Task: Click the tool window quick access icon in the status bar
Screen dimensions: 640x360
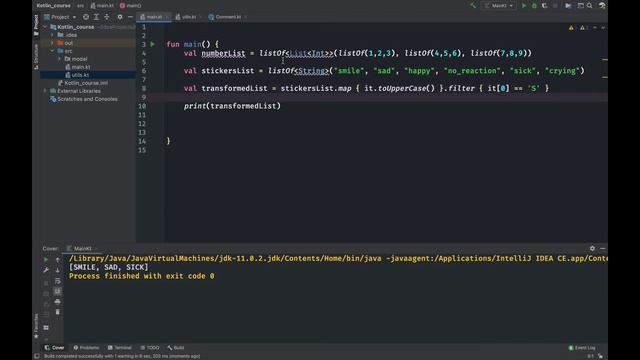Action: (37, 356)
